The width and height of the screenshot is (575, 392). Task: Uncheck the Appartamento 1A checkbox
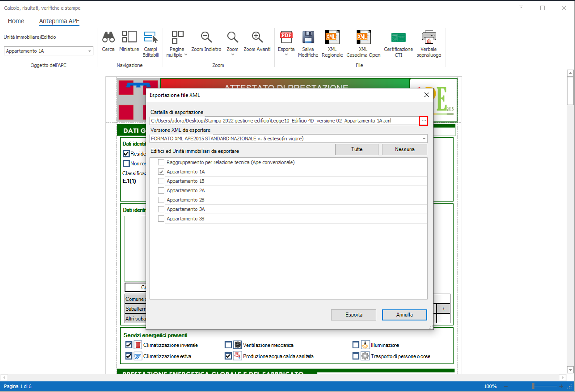click(161, 172)
